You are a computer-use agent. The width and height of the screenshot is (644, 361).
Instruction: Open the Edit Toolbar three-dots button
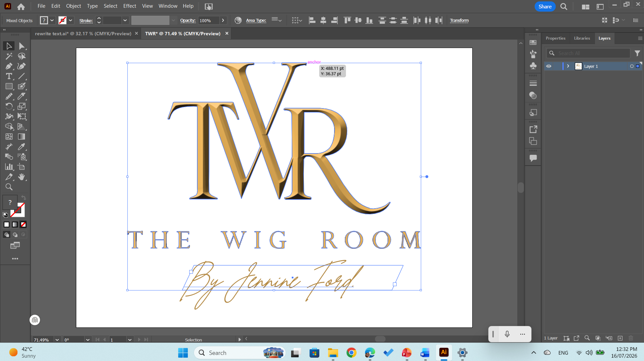click(15, 259)
